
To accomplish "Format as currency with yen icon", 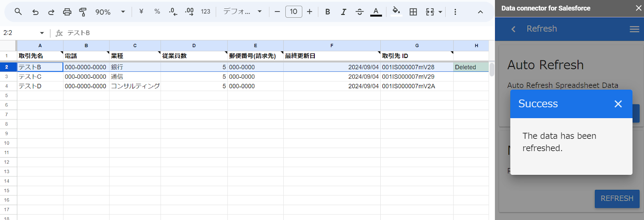I will [x=141, y=12].
